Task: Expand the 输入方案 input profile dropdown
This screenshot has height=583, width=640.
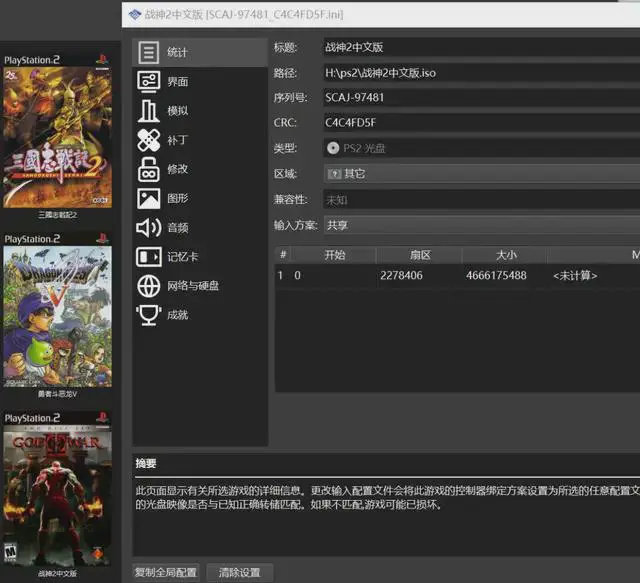Action: 482,225
